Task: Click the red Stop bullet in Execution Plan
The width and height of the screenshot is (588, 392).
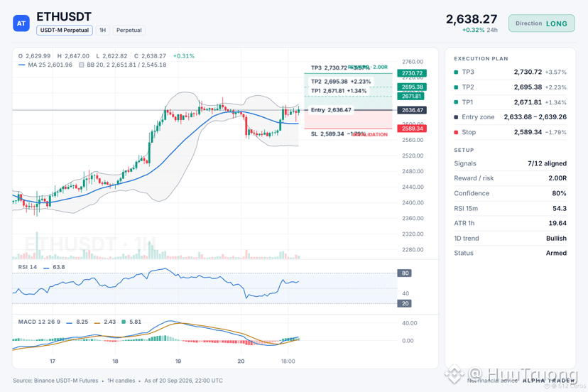Action: pyautogui.click(x=456, y=132)
